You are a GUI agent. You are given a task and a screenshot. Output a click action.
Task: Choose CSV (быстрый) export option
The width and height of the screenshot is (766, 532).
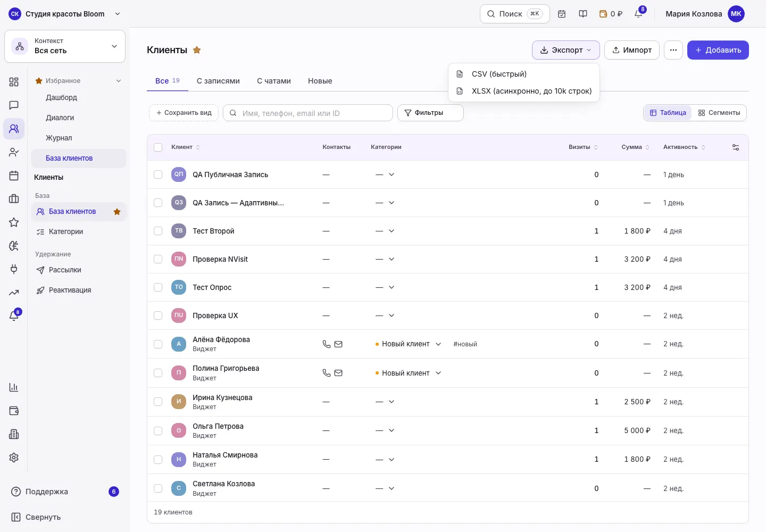pos(524,74)
